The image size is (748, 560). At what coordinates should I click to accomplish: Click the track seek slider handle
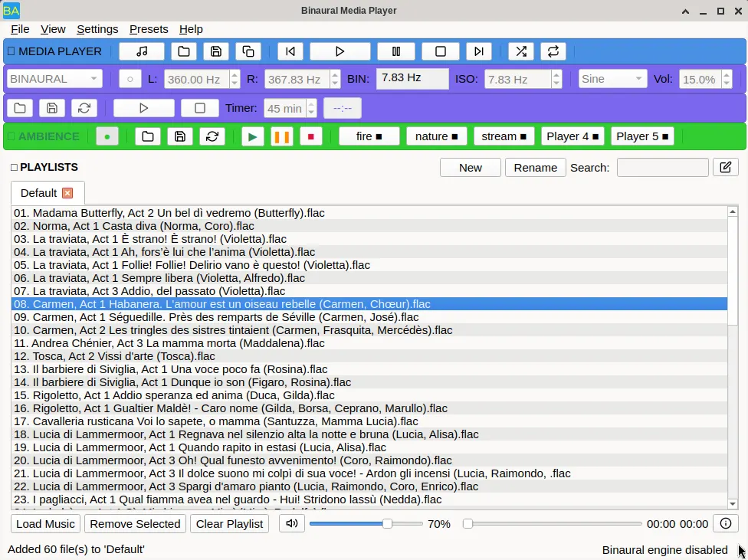[468, 524]
